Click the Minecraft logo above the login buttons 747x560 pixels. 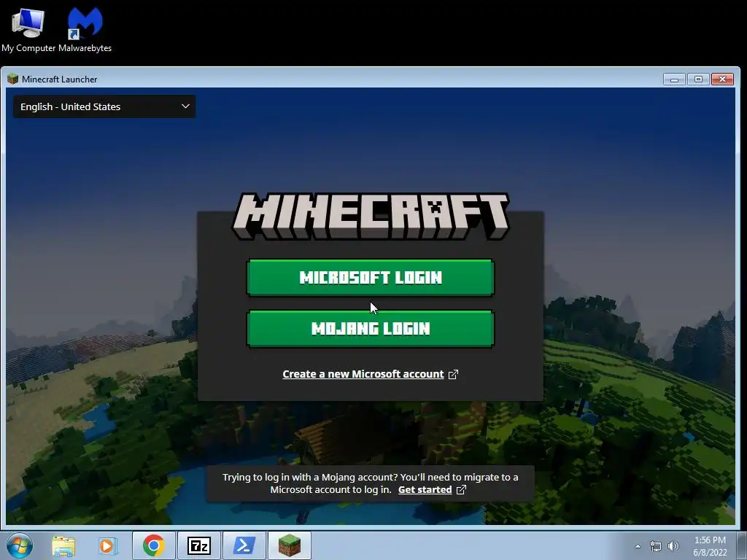[371, 216]
